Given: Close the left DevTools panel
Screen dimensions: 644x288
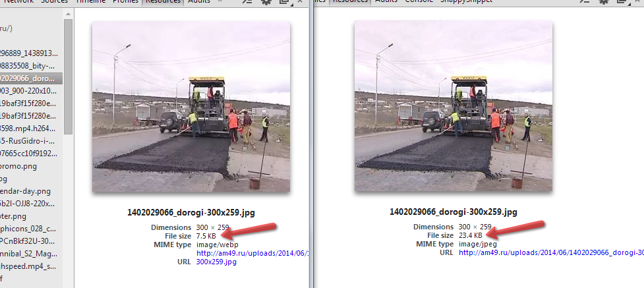Looking at the screenshot, I should pyautogui.click(x=301, y=2).
